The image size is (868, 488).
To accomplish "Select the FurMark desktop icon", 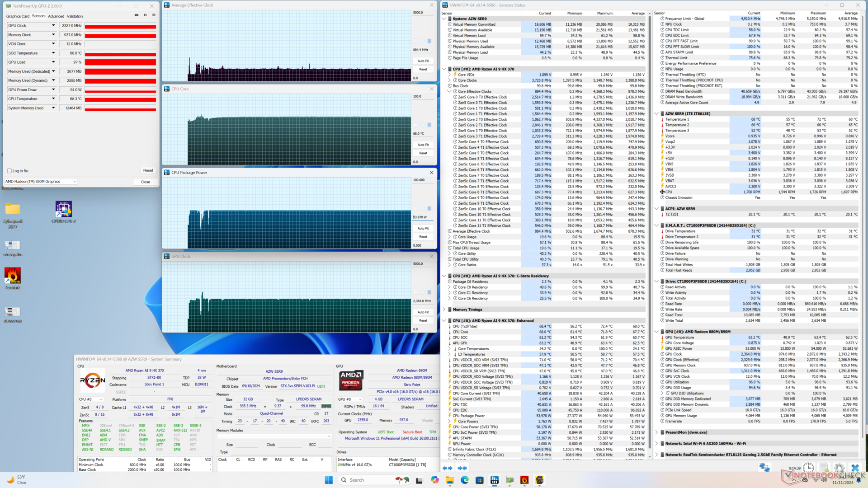I will (13, 278).
